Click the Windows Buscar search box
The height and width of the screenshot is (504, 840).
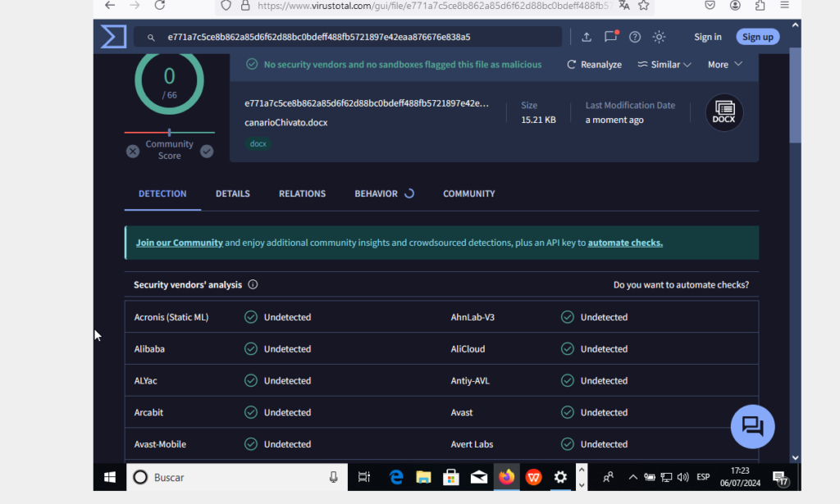(x=237, y=477)
